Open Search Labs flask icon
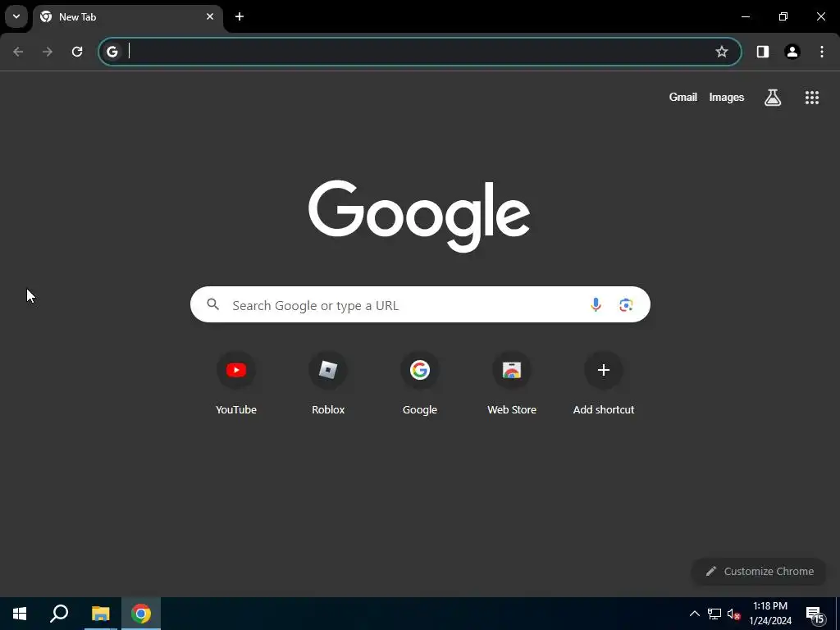840x630 pixels. 772,97
